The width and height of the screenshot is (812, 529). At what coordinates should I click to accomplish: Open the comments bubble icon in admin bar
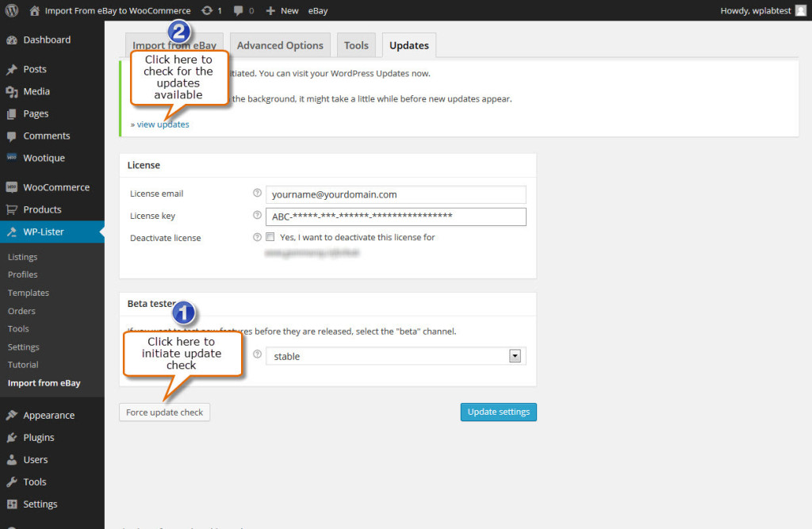(x=238, y=10)
